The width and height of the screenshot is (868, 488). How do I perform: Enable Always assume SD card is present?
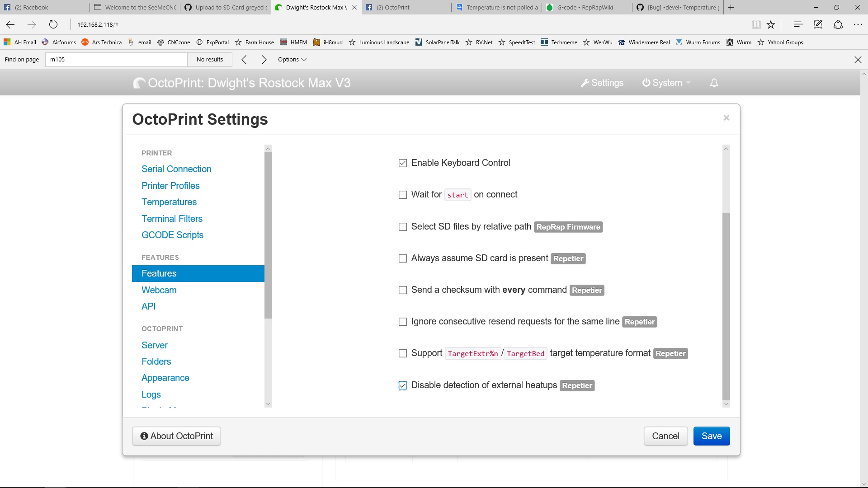pyautogui.click(x=403, y=258)
